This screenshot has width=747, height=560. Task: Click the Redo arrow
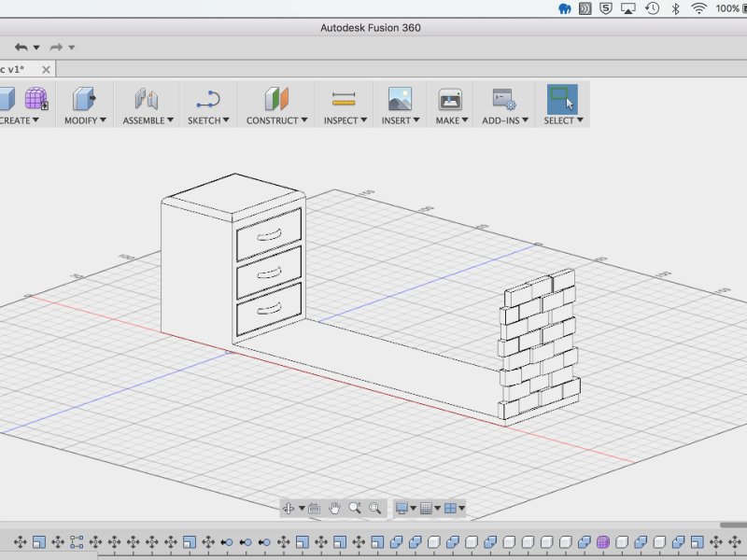(56, 48)
